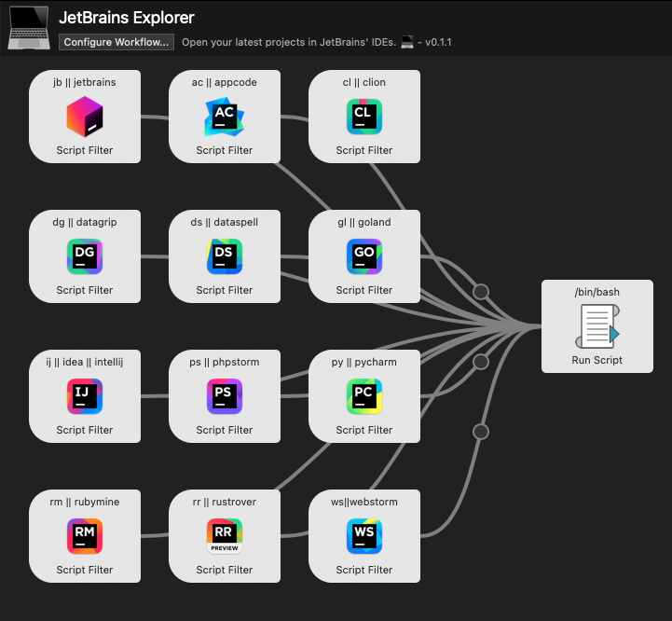Select the AppCode AC icon
This screenshot has width=672, height=621.
224,117
